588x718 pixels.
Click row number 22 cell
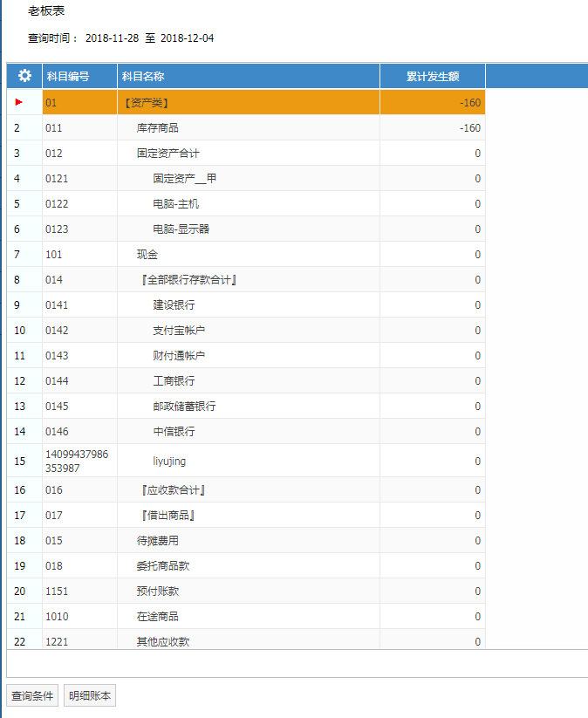coord(24,640)
